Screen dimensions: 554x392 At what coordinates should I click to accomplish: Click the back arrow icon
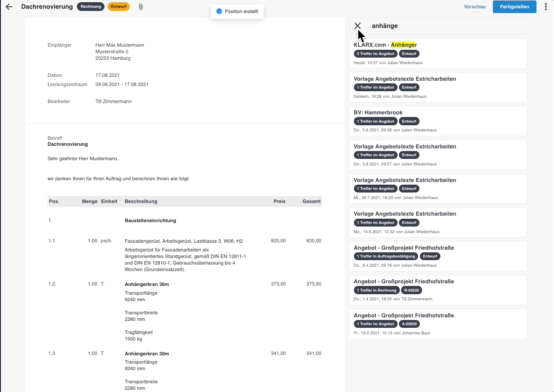(9, 7)
